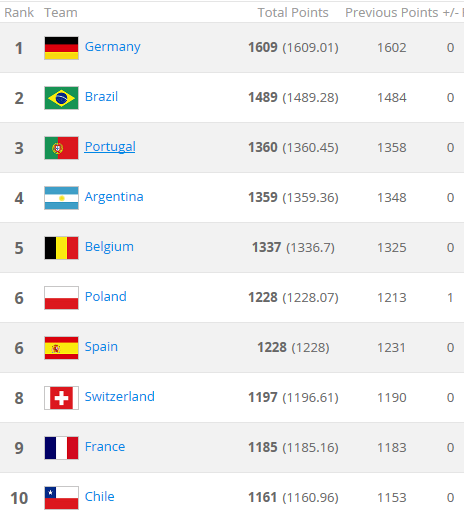
Task: Sort by the Rank column header
Action: coord(19,13)
